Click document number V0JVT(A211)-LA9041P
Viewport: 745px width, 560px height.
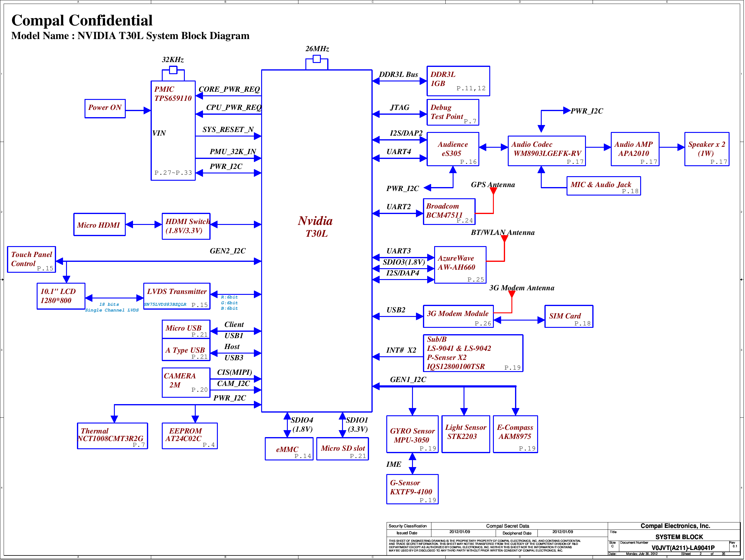683,548
